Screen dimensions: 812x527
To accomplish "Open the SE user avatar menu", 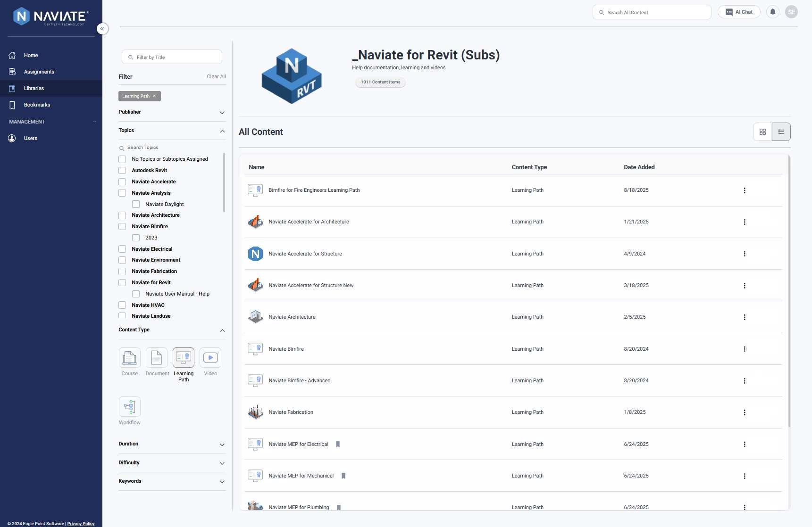I will point(792,12).
